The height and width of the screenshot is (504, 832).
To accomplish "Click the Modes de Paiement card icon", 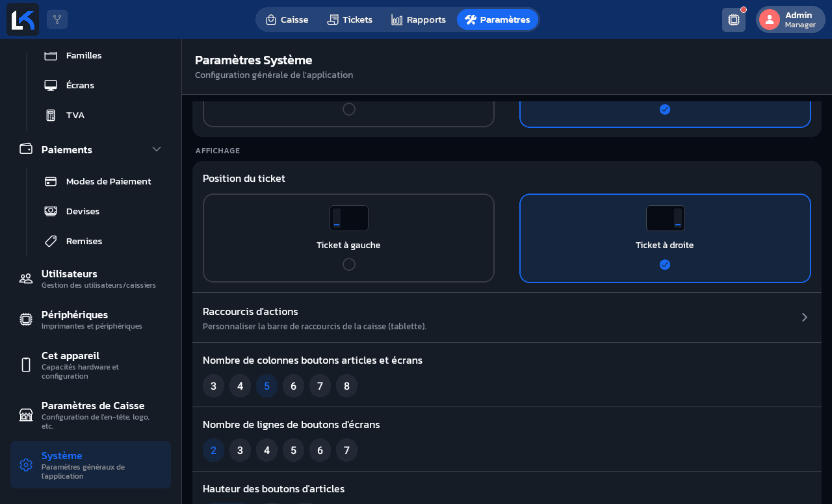I will coord(51,181).
